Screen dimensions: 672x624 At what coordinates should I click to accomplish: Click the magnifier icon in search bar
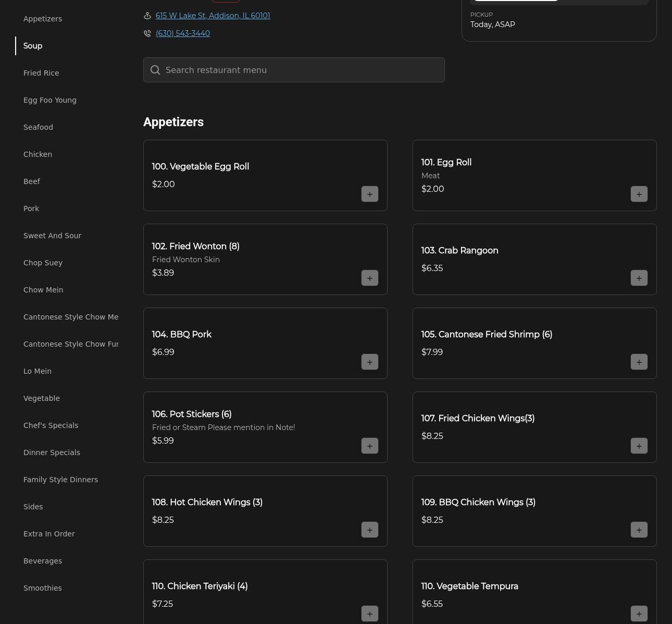155,70
